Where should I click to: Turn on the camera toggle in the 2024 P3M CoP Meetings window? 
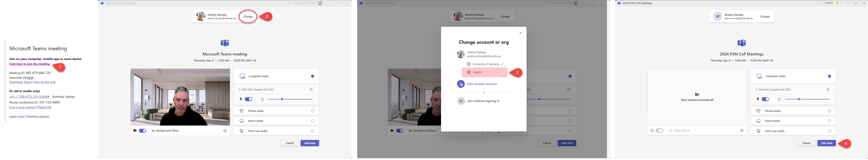tap(659, 131)
